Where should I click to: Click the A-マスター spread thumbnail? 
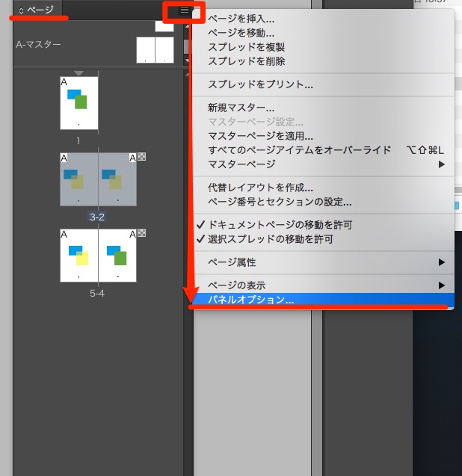(x=155, y=50)
